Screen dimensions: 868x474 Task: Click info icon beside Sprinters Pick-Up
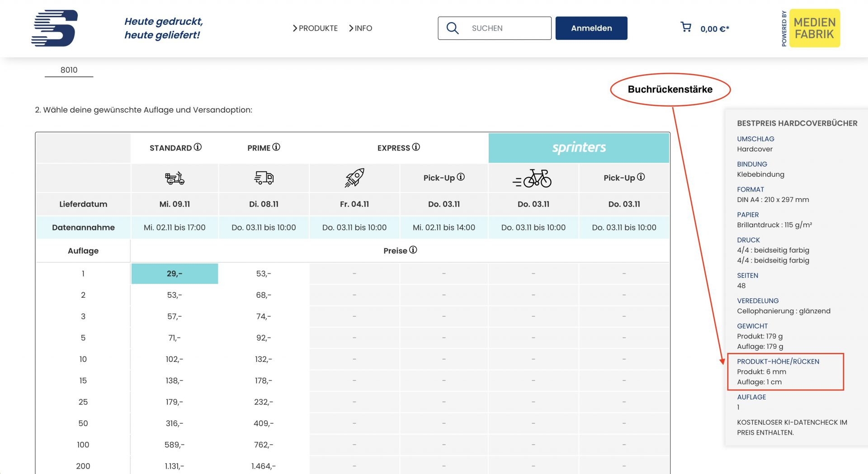click(x=641, y=177)
